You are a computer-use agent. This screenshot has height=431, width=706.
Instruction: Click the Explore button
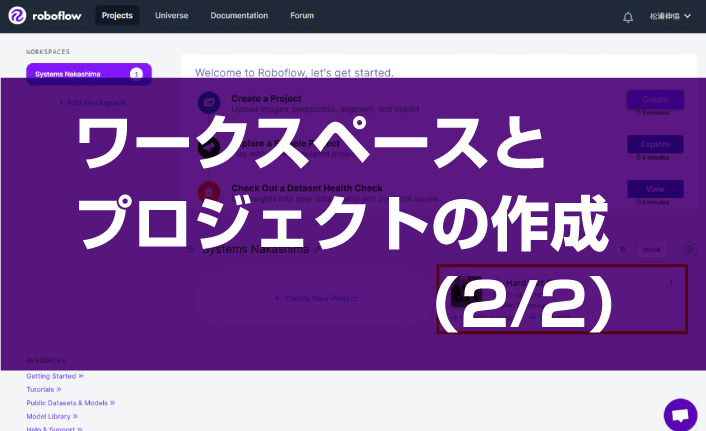click(x=655, y=144)
